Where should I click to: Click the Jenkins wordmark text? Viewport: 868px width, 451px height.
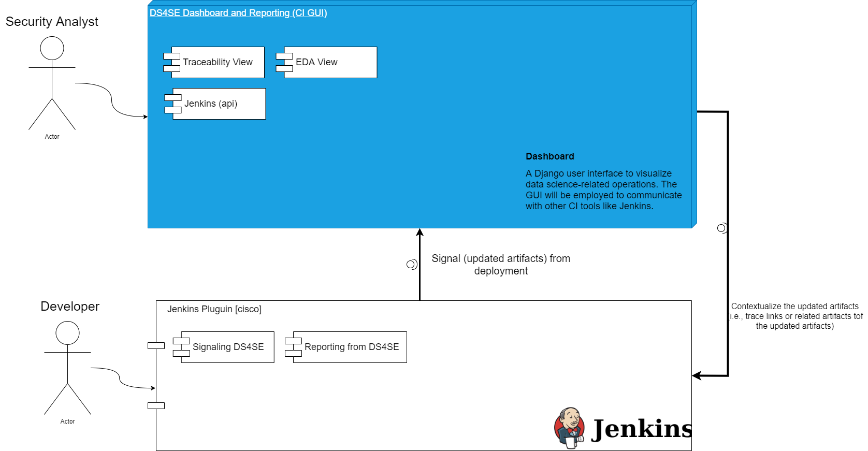(x=641, y=429)
